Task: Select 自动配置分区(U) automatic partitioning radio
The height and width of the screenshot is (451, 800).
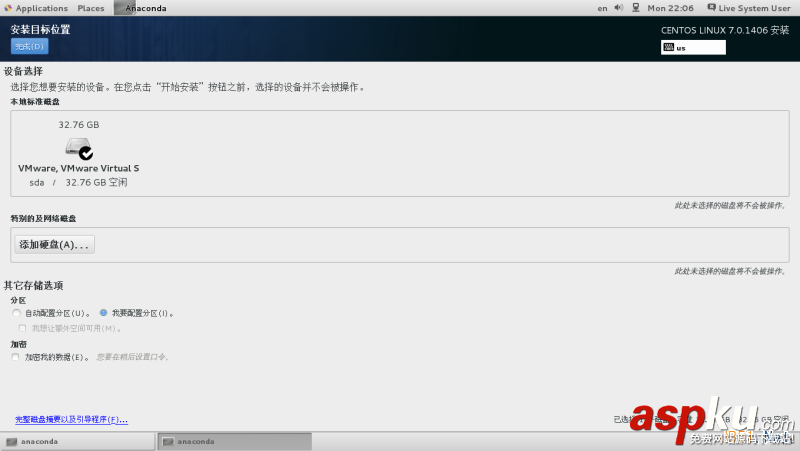Action: (16, 313)
